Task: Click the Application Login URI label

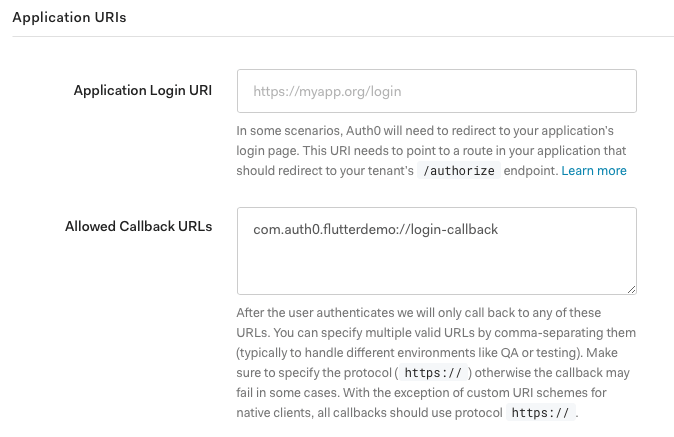Action: 143,91
